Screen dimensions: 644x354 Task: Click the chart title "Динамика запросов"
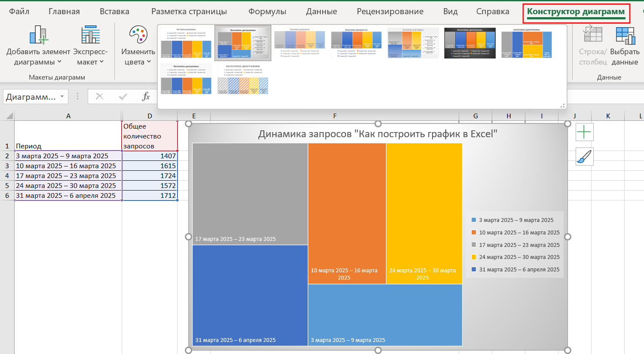pyautogui.click(x=377, y=134)
